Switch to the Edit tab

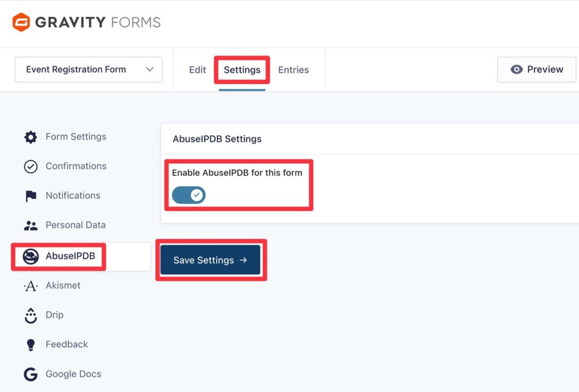[197, 69]
